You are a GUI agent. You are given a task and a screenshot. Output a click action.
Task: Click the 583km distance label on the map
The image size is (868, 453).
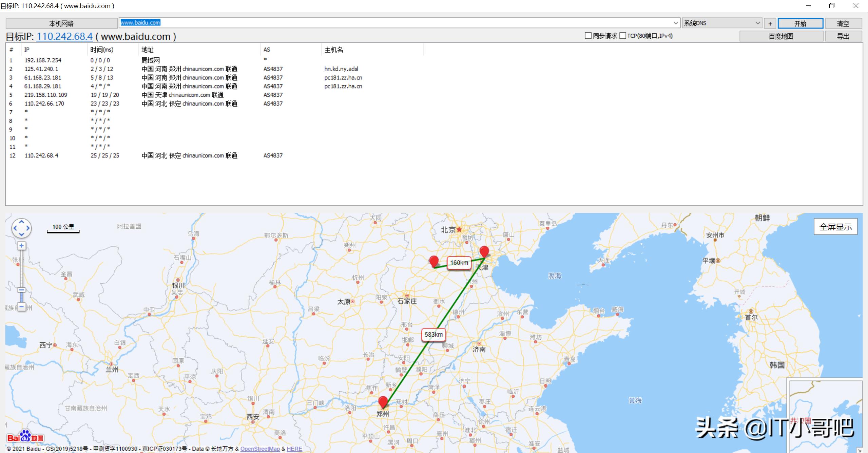pos(433,334)
